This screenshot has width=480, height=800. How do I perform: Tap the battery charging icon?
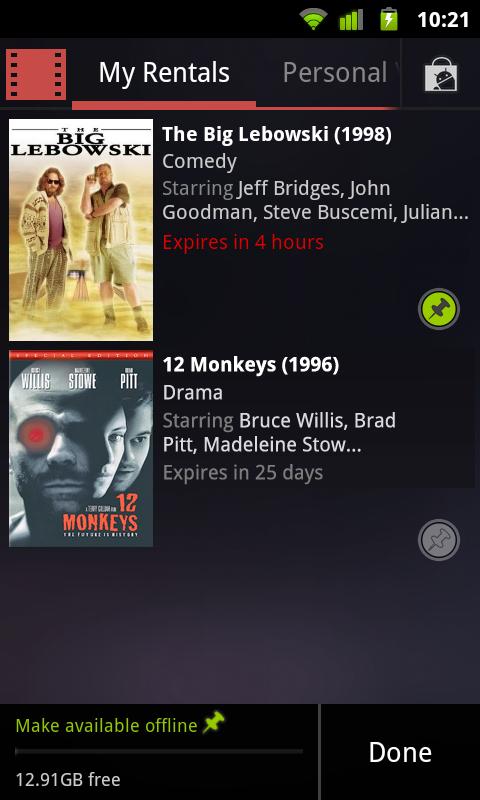coord(389,19)
